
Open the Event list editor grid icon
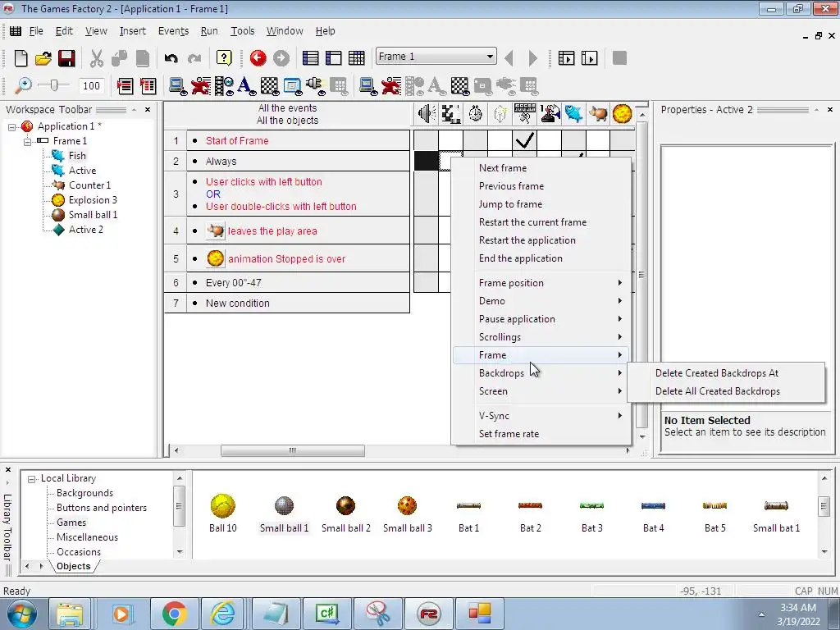pos(356,58)
